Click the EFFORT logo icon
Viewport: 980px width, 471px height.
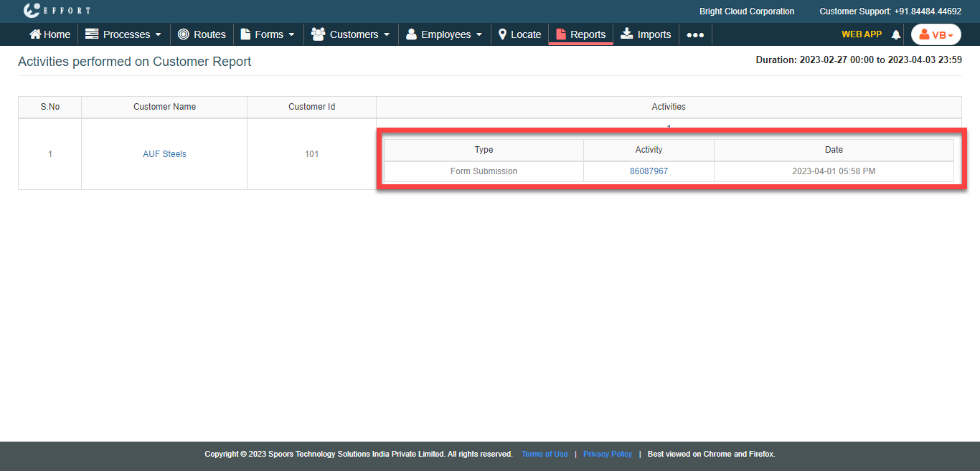pyautogui.click(x=32, y=11)
